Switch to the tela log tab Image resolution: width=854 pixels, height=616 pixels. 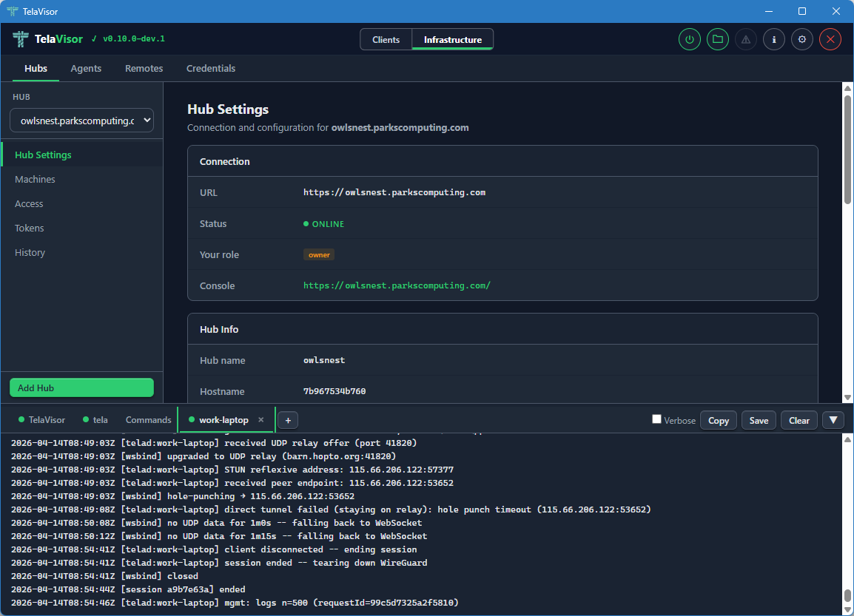pyautogui.click(x=100, y=420)
